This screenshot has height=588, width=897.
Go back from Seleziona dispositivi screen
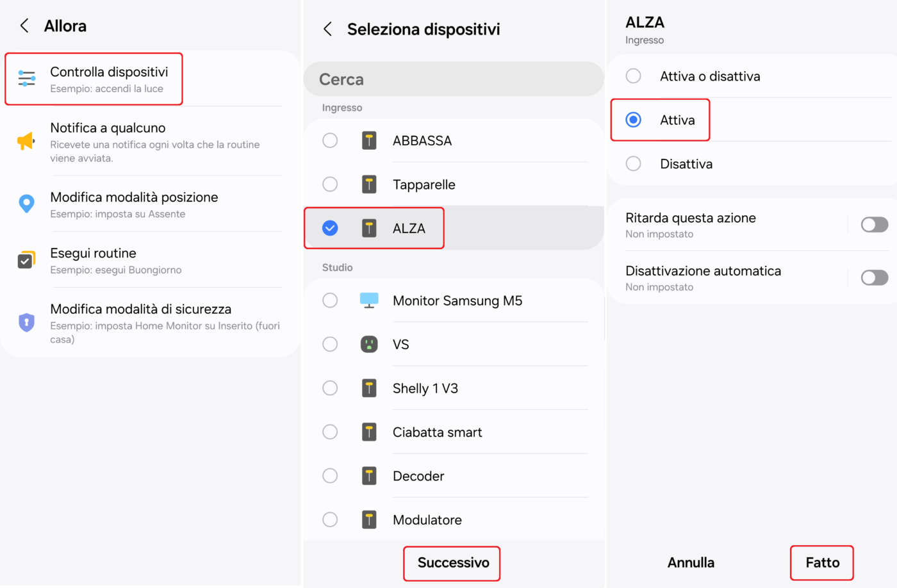pos(327,29)
